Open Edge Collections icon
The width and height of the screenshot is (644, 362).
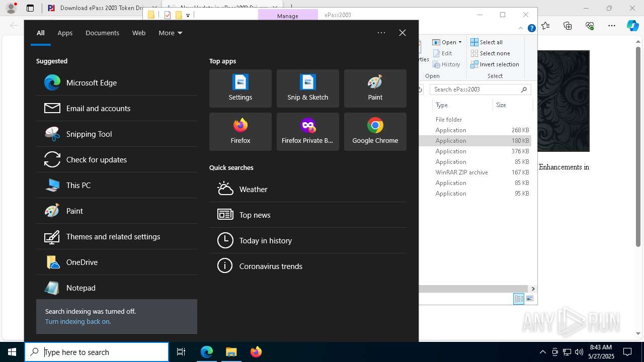pyautogui.click(x=568, y=25)
